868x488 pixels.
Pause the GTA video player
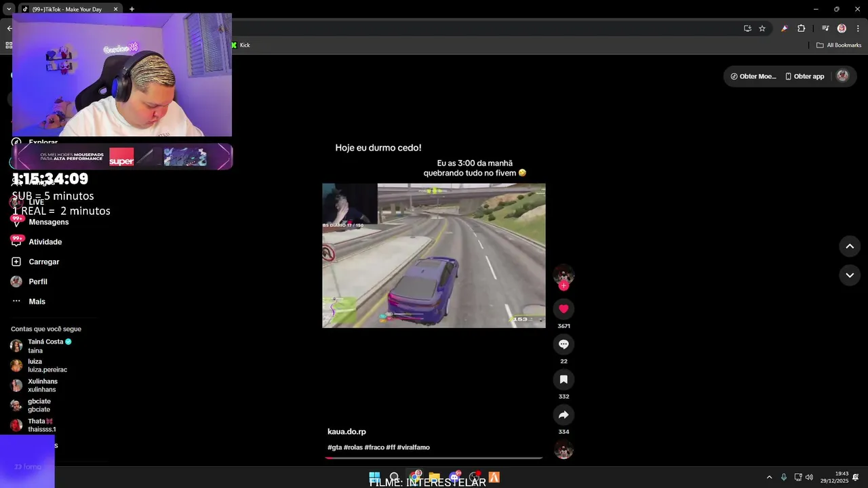[434, 256]
